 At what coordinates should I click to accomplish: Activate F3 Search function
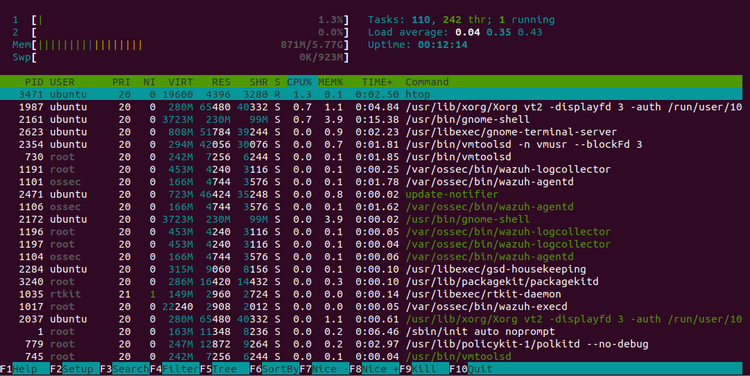(x=124, y=369)
